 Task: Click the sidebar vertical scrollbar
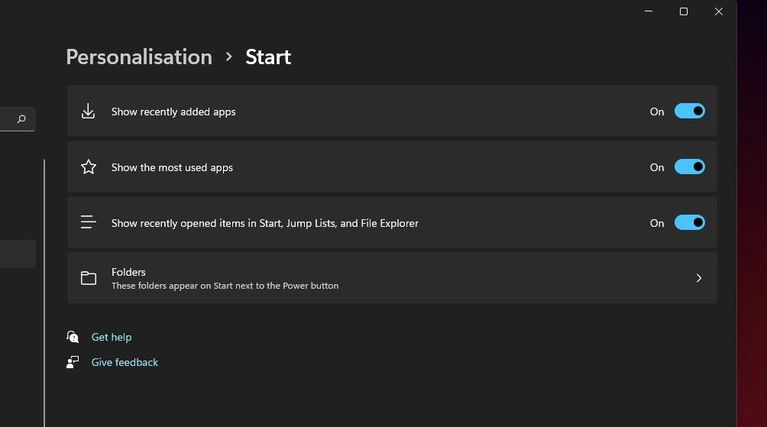[x=44, y=290]
